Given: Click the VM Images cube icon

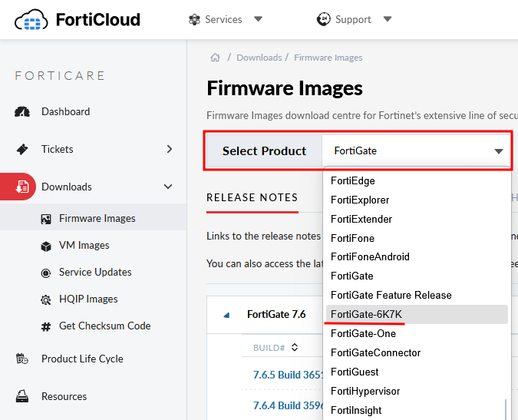Looking at the screenshot, I should pos(45,246).
